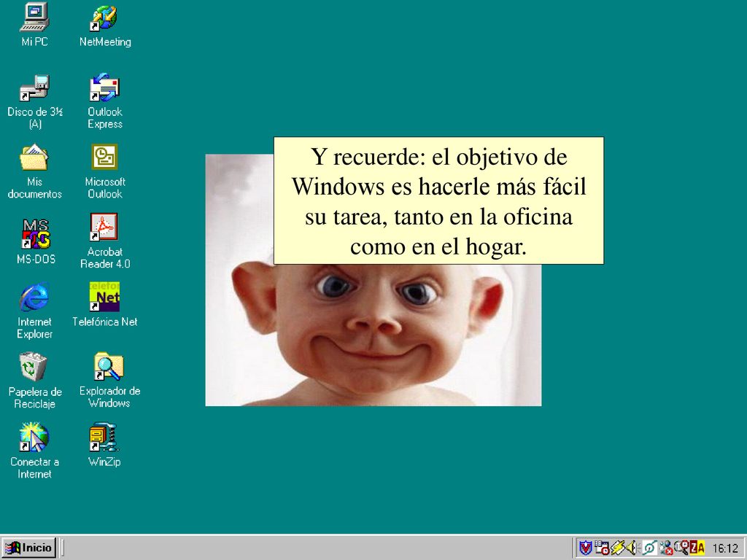Image resolution: width=747 pixels, height=560 pixels.
Task: Click the yellow text box about Windows
Action: (438, 201)
